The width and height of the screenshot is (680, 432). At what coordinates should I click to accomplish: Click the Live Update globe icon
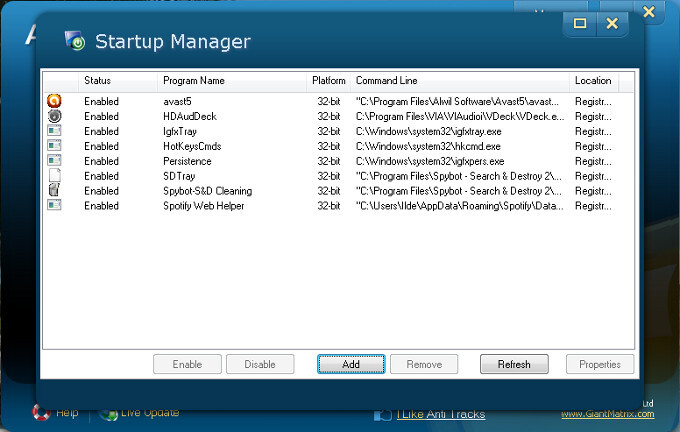[109, 412]
